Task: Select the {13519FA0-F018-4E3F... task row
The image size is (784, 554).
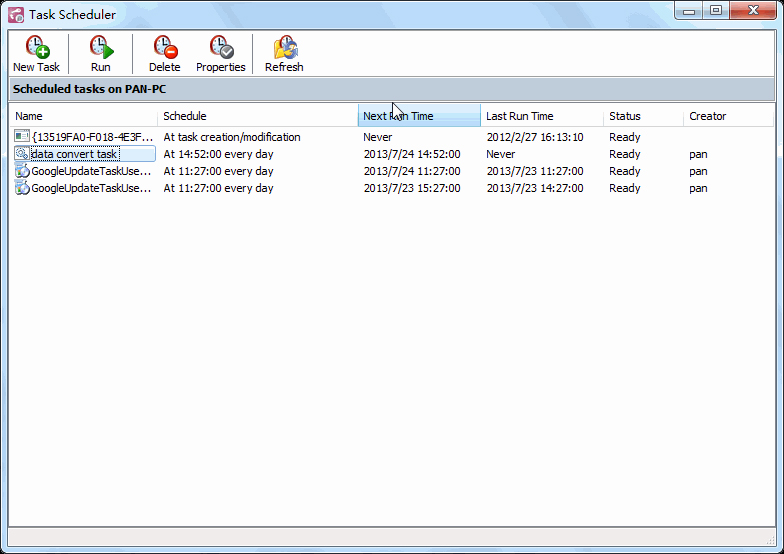Action: (92, 137)
